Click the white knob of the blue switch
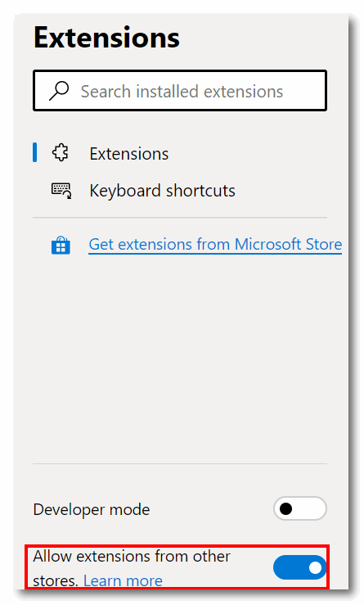The image size is (364, 605). (315, 567)
